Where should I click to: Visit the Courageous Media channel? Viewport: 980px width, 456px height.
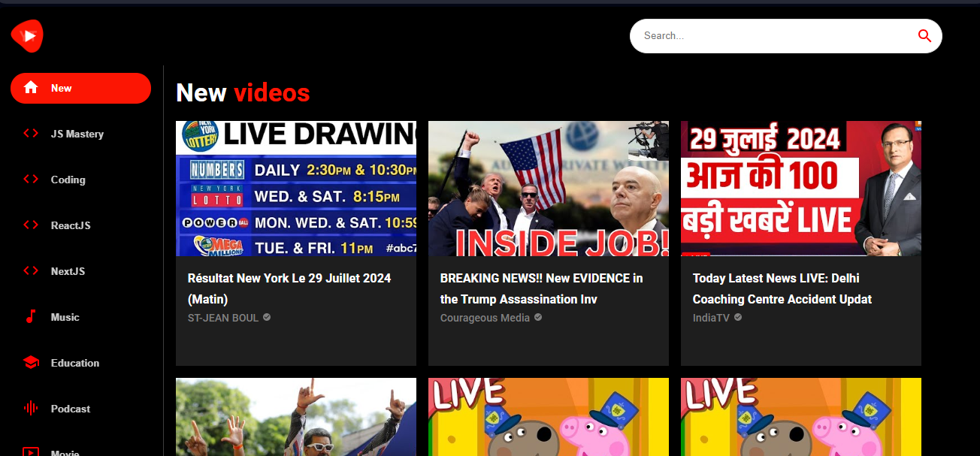(x=485, y=318)
